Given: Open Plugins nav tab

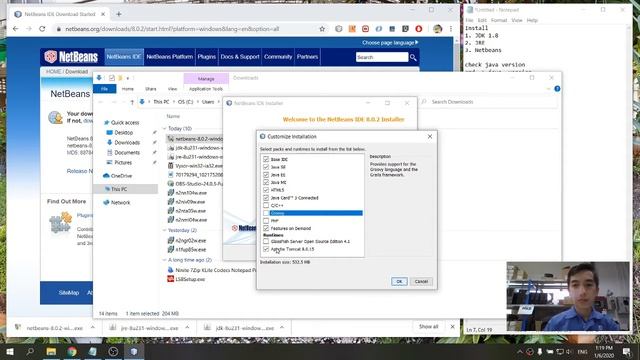Looking at the screenshot, I should coord(207,57).
